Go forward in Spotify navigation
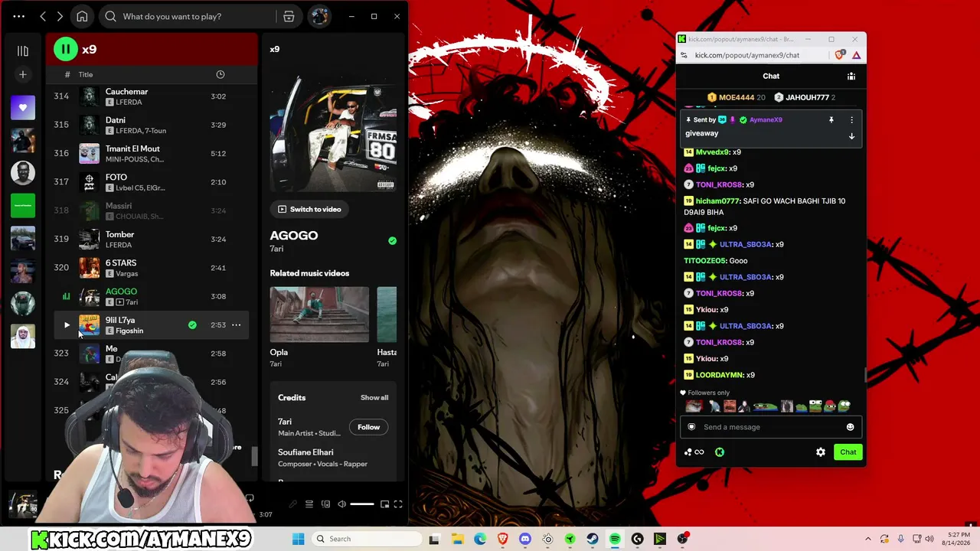Image resolution: width=980 pixels, height=551 pixels. click(x=60, y=16)
